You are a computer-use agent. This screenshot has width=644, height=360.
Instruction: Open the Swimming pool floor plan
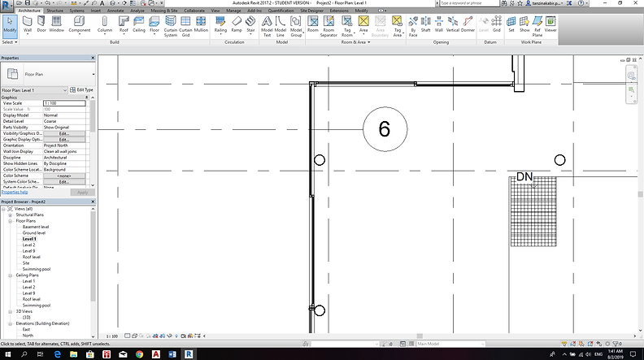36,269
